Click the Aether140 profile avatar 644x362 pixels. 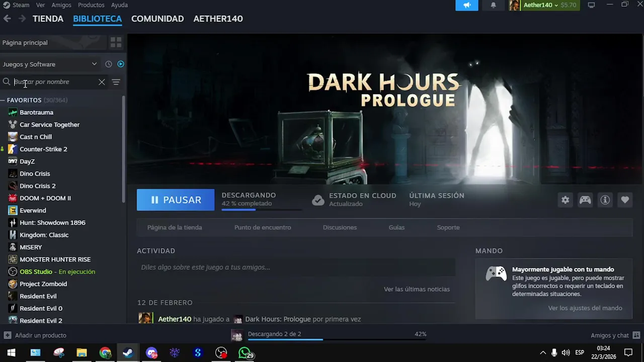(515, 5)
